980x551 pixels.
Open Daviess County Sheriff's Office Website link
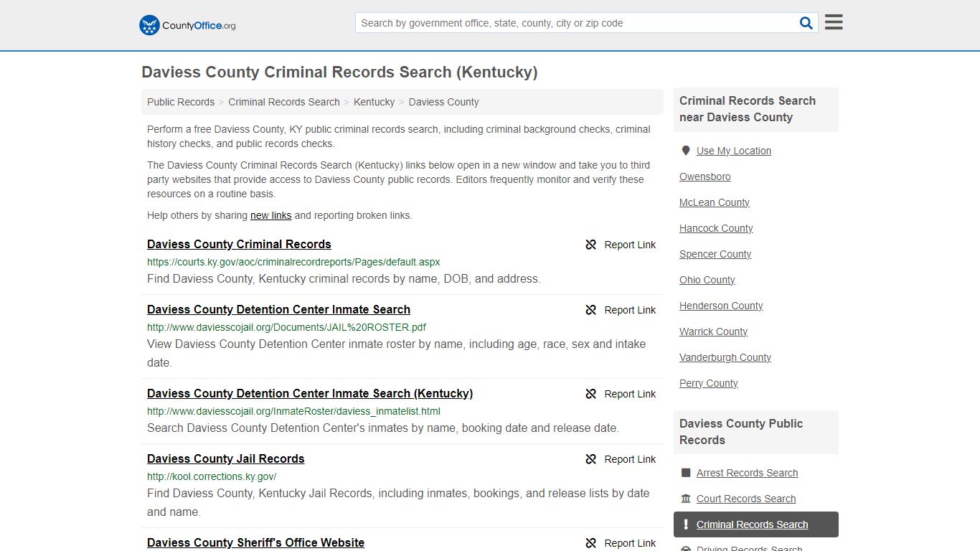[255, 542]
